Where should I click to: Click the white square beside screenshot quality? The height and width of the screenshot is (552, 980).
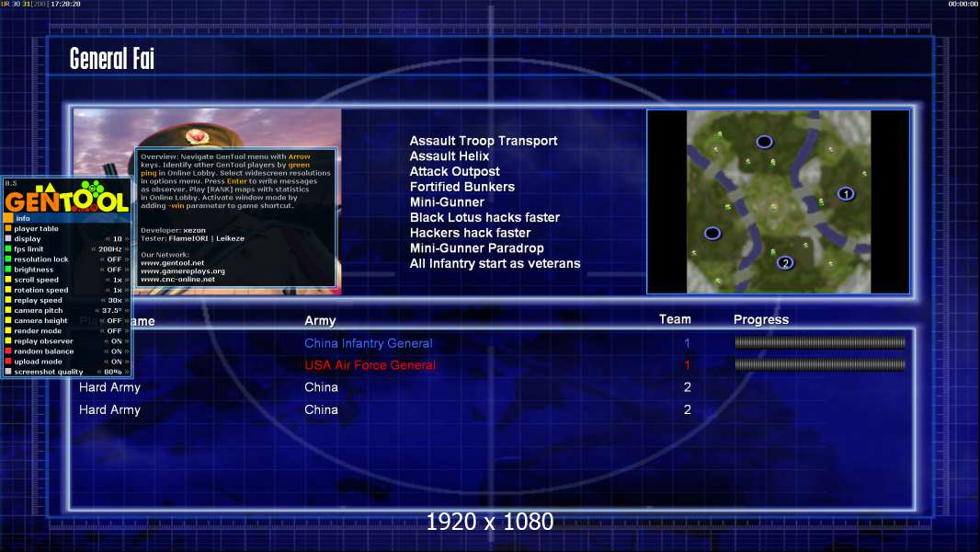click(x=8, y=372)
